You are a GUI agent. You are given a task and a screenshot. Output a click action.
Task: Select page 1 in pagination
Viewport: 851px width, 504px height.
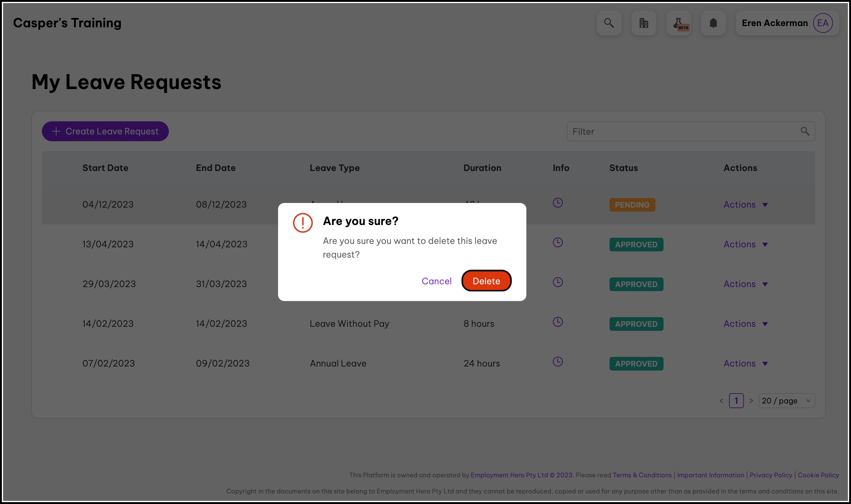(x=736, y=401)
